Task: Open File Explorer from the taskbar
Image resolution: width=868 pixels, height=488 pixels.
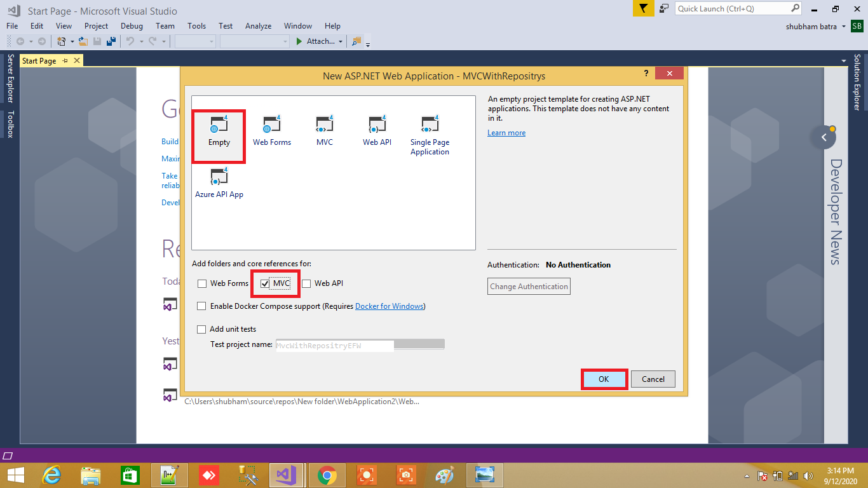Action: pos(91,475)
